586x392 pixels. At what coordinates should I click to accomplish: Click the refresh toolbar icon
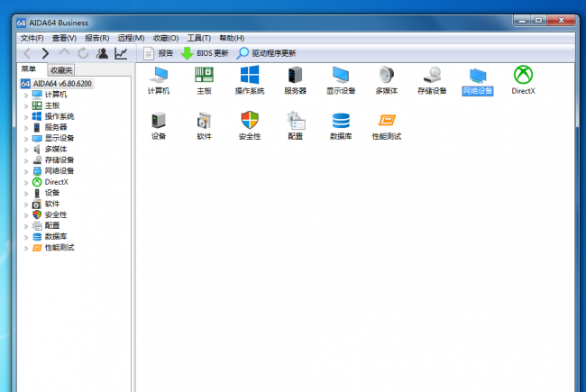(83, 53)
